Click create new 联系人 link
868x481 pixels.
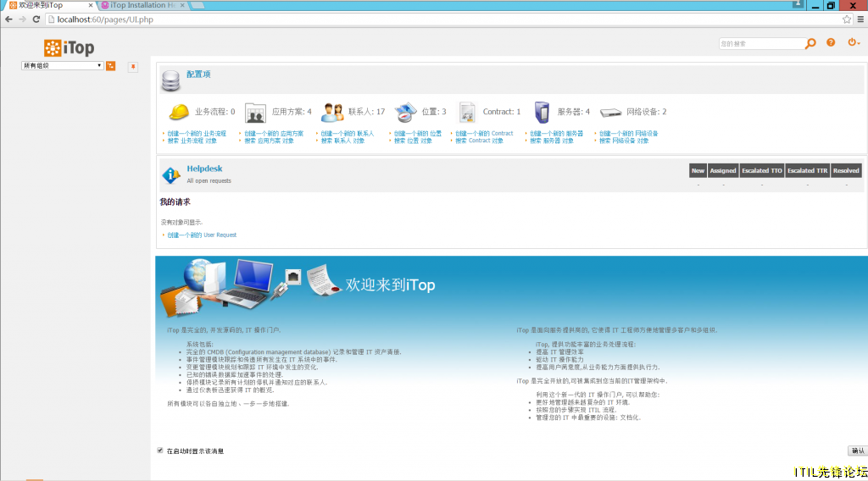pos(347,133)
